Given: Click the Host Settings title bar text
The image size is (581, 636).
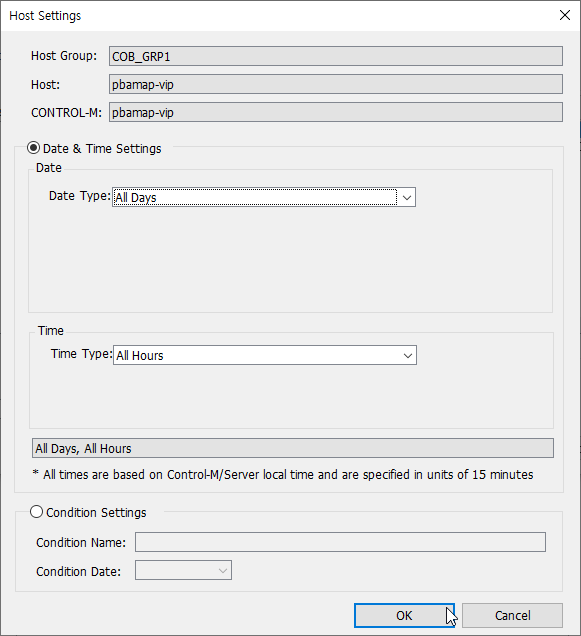Looking at the screenshot, I should click(45, 15).
